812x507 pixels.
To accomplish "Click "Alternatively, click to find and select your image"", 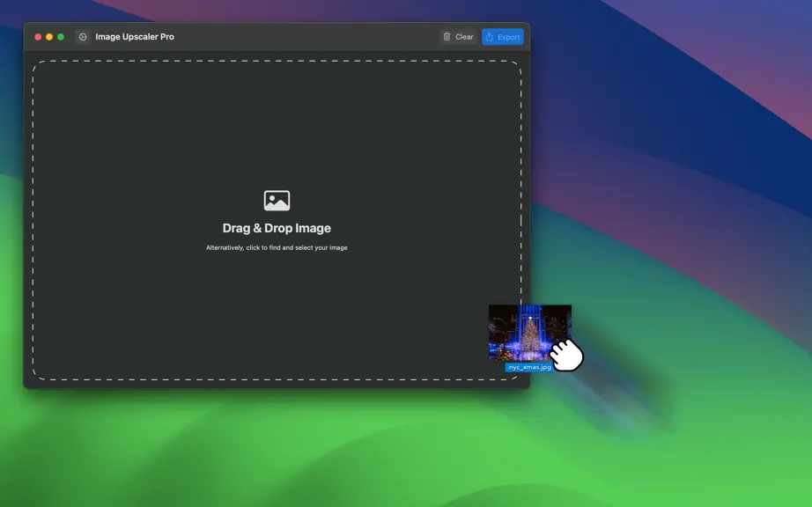I will click(x=277, y=248).
